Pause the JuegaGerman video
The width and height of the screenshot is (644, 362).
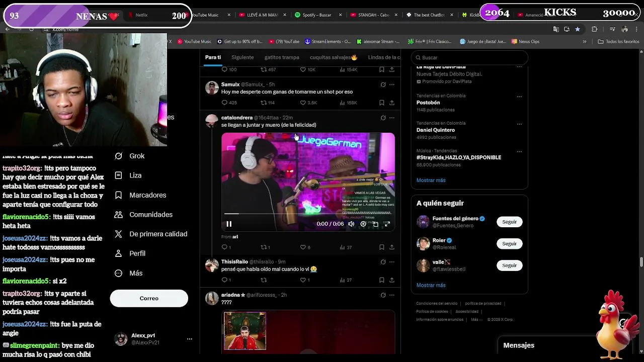click(229, 224)
